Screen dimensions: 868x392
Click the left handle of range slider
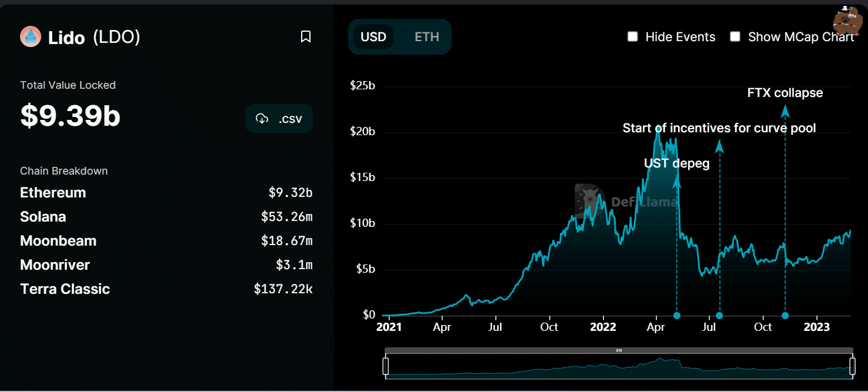tap(386, 366)
